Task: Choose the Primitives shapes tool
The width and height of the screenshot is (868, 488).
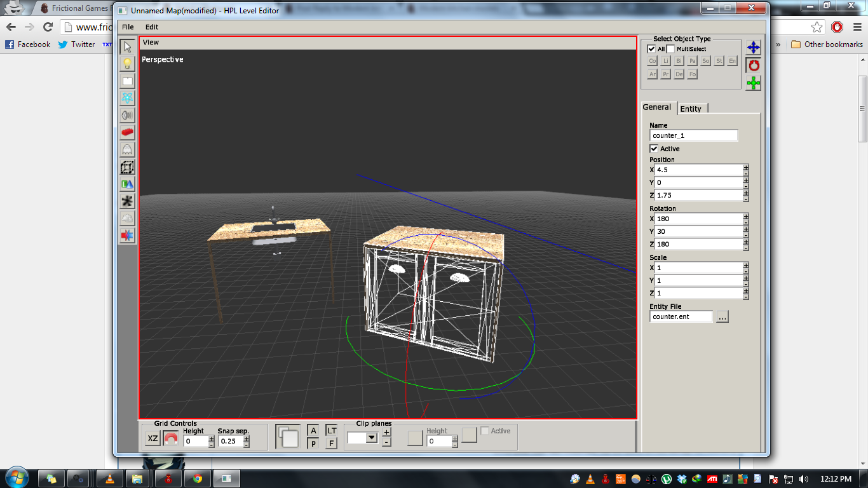Action: [128, 184]
